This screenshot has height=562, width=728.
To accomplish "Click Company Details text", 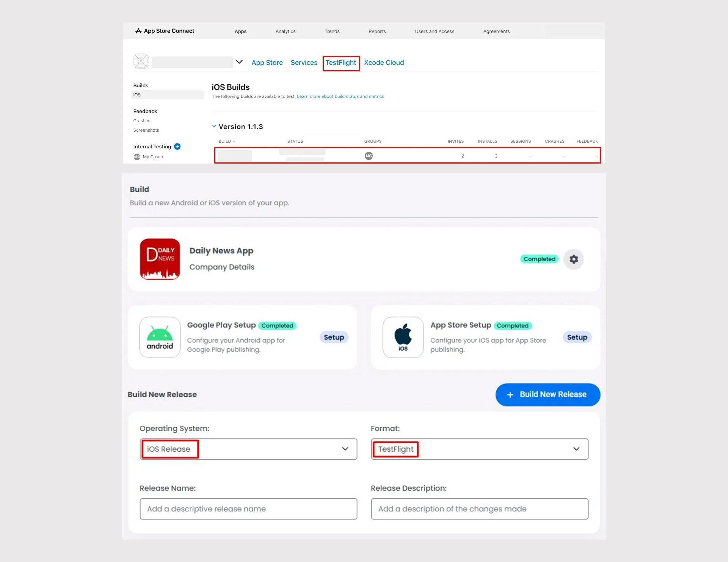I will [222, 267].
